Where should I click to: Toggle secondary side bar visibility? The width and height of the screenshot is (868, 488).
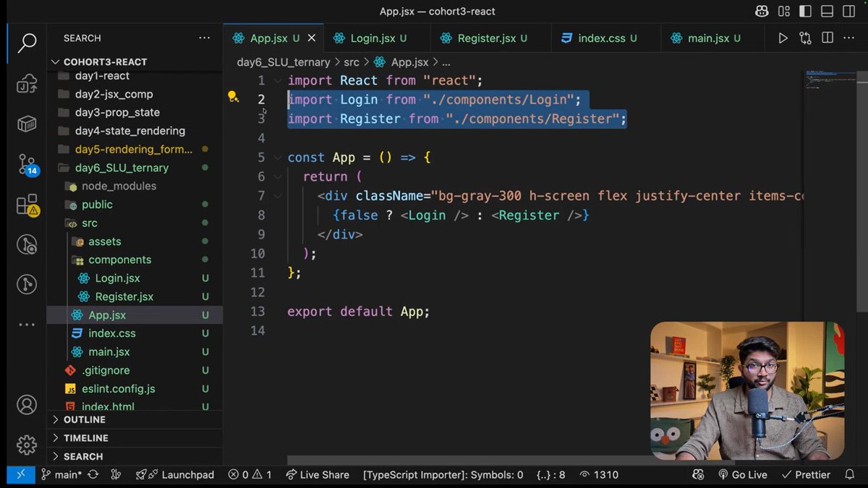(x=850, y=12)
